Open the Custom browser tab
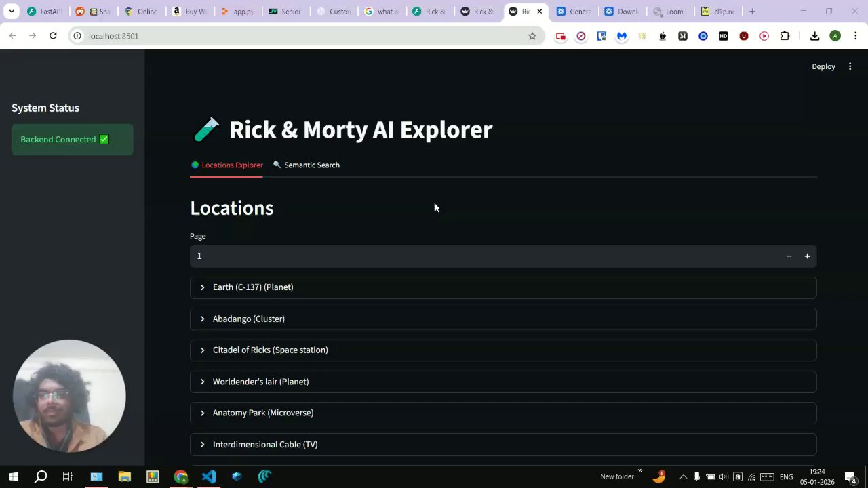This screenshot has width=868, height=488. coord(334,12)
